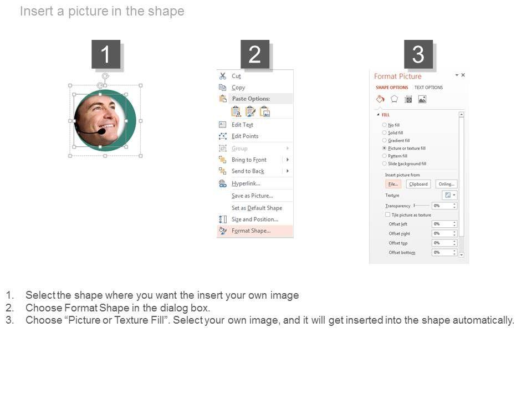Paste using destination theme icon
This screenshot has height=399, width=532.
click(x=236, y=111)
